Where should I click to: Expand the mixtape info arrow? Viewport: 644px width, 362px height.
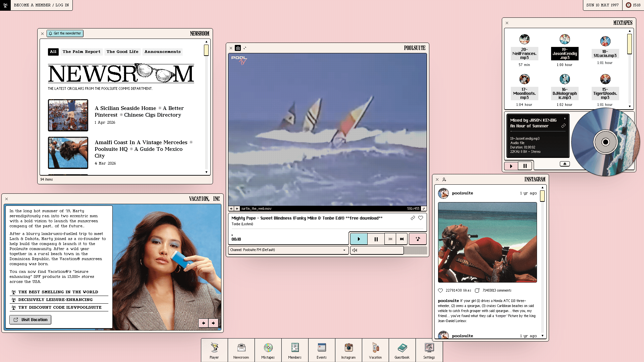(x=565, y=118)
